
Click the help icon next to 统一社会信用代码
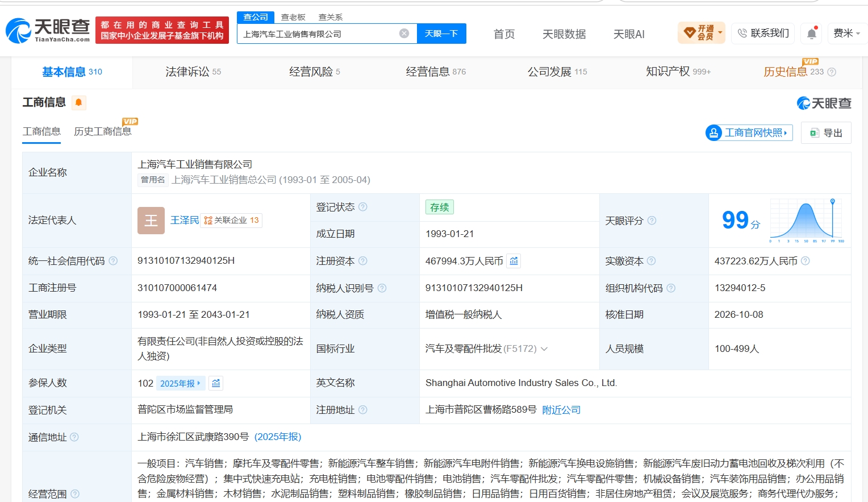113,261
